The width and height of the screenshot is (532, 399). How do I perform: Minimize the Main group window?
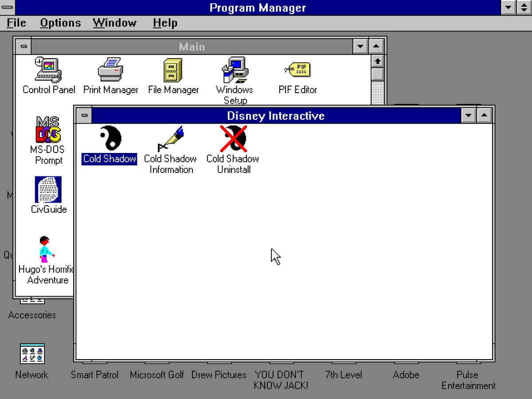(360, 47)
